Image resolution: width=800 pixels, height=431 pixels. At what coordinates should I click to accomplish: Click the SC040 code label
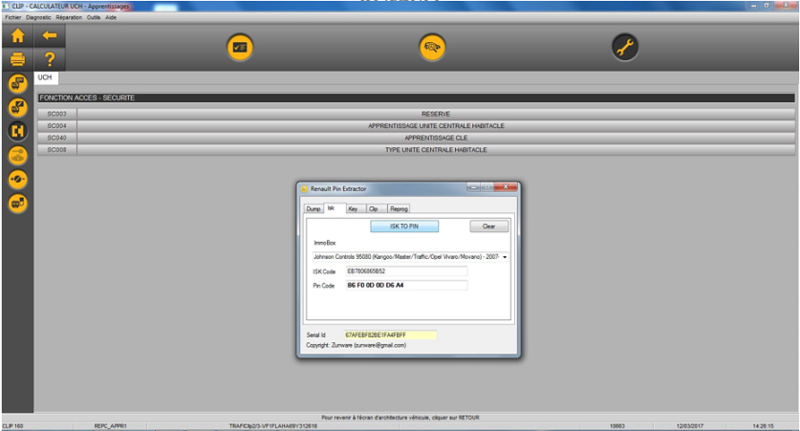pos(57,138)
